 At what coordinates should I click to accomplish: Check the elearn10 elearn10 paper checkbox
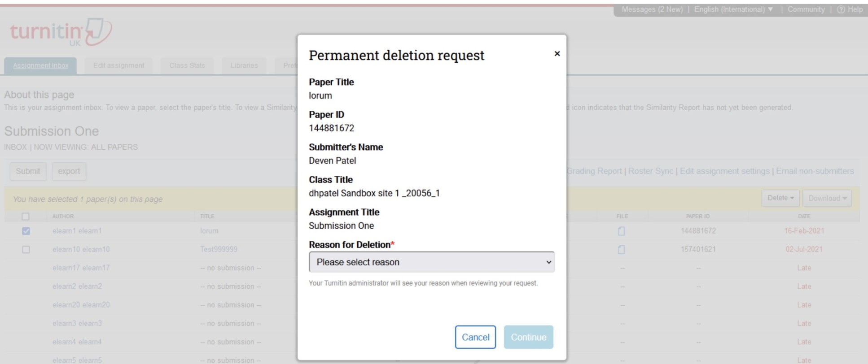click(x=26, y=249)
